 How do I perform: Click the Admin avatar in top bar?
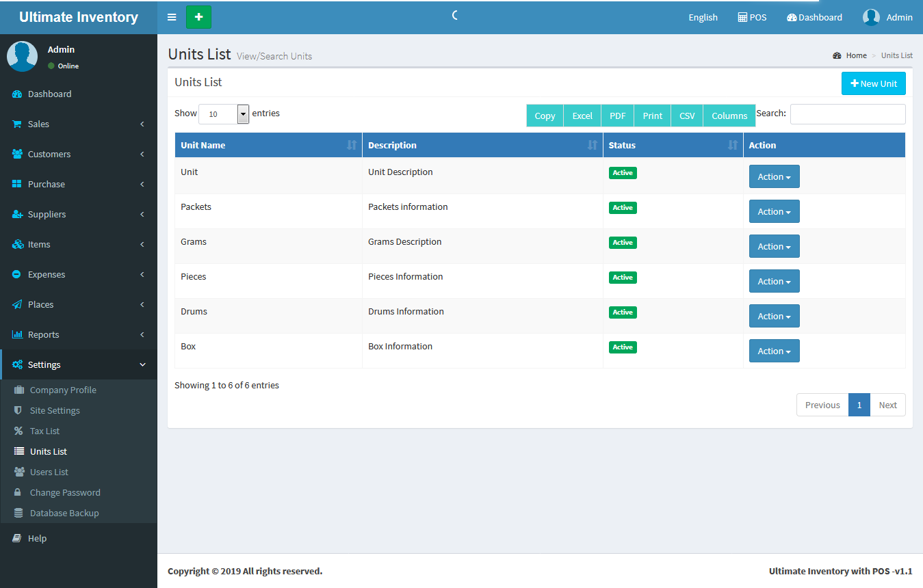(871, 18)
